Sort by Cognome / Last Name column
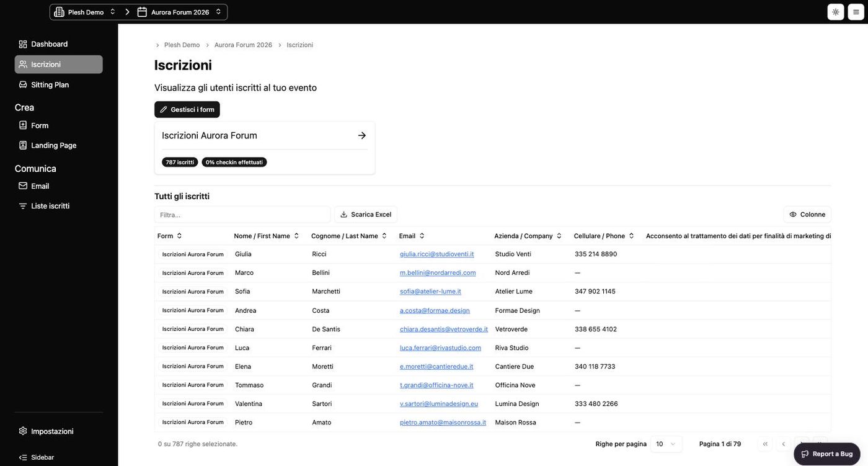This screenshot has width=868, height=466. tap(349, 236)
